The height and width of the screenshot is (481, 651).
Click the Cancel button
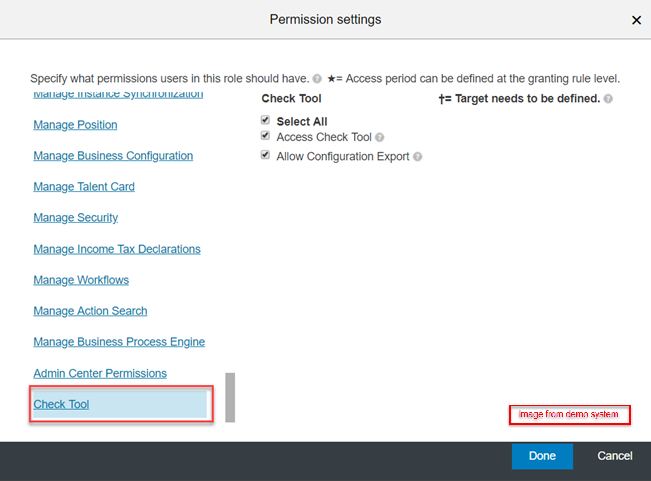click(x=615, y=456)
